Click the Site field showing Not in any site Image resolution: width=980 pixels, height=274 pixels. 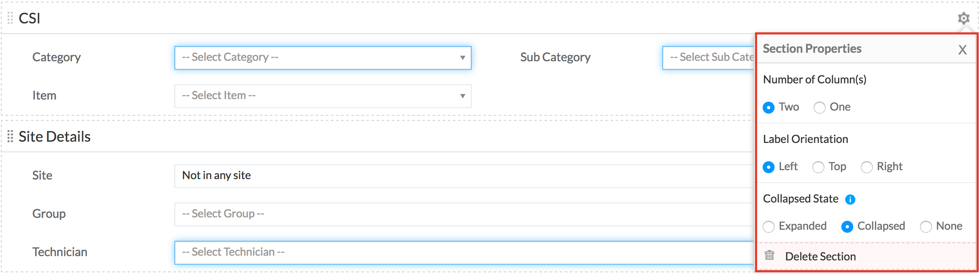tap(464, 176)
